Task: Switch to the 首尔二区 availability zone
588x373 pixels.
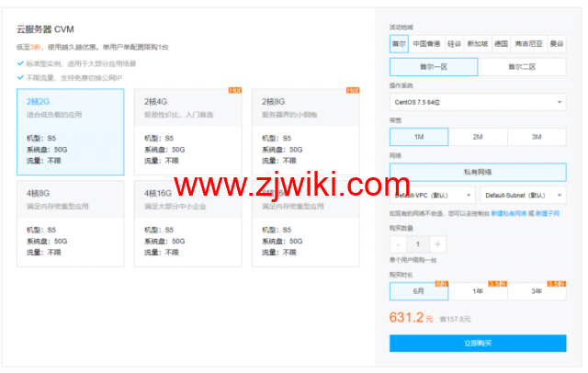Action: pyautogui.click(x=522, y=67)
